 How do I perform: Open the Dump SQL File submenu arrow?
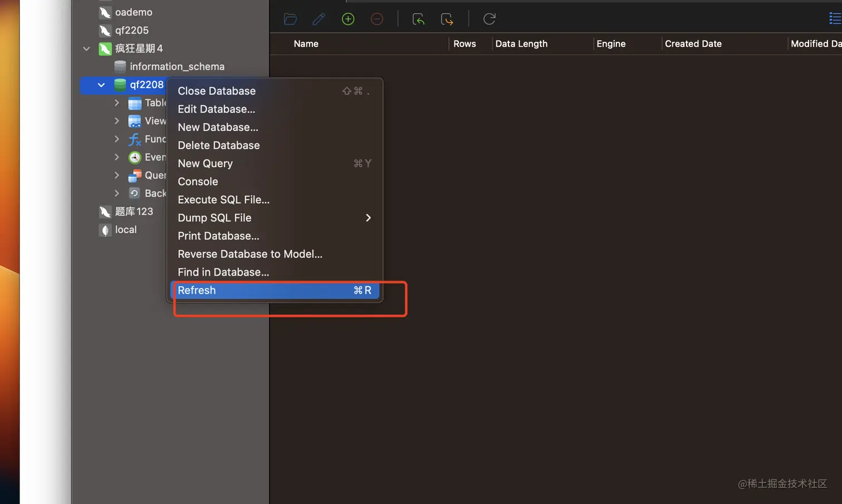tap(368, 218)
